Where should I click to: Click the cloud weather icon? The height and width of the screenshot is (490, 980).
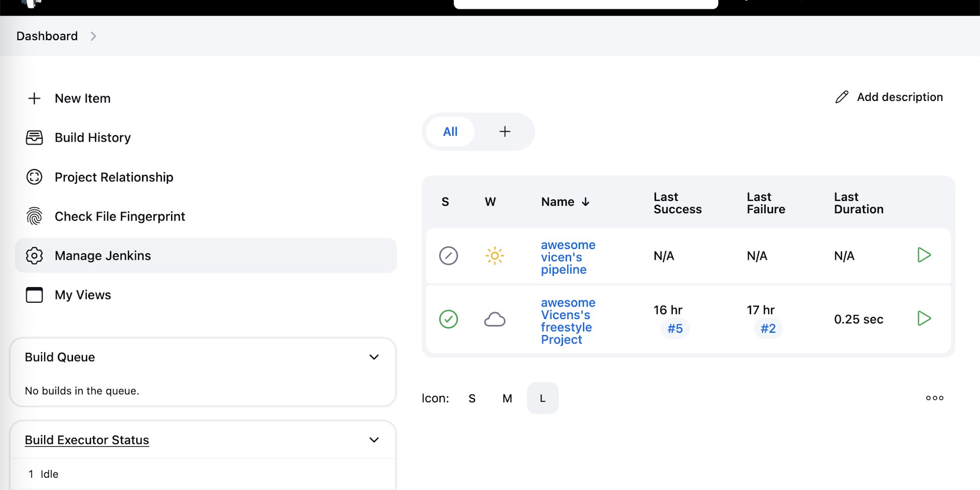(x=494, y=319)
